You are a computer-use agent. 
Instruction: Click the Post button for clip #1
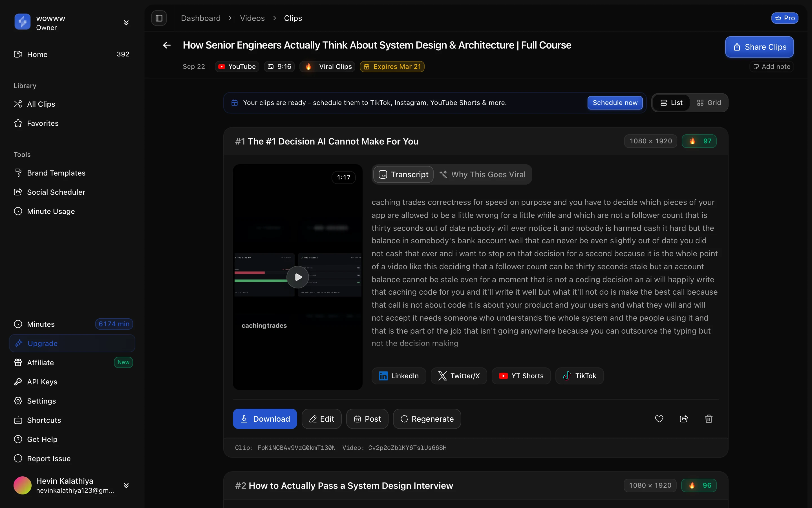point(367,419)
